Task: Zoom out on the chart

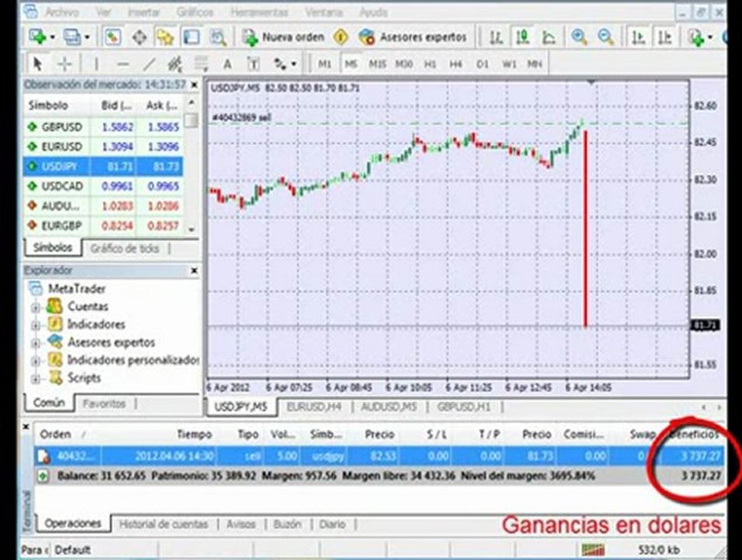Action: coord(606,37)
